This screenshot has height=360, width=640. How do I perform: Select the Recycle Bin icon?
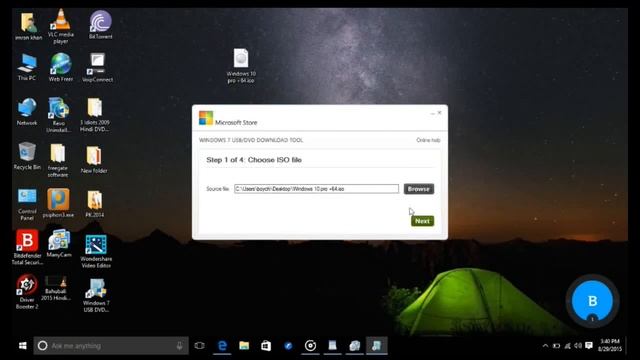click(27, 156)
